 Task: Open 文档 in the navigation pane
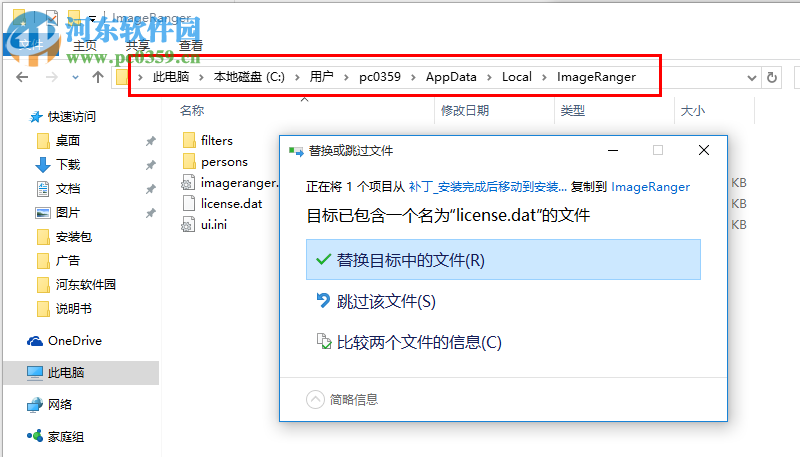[x=68, y=189]
